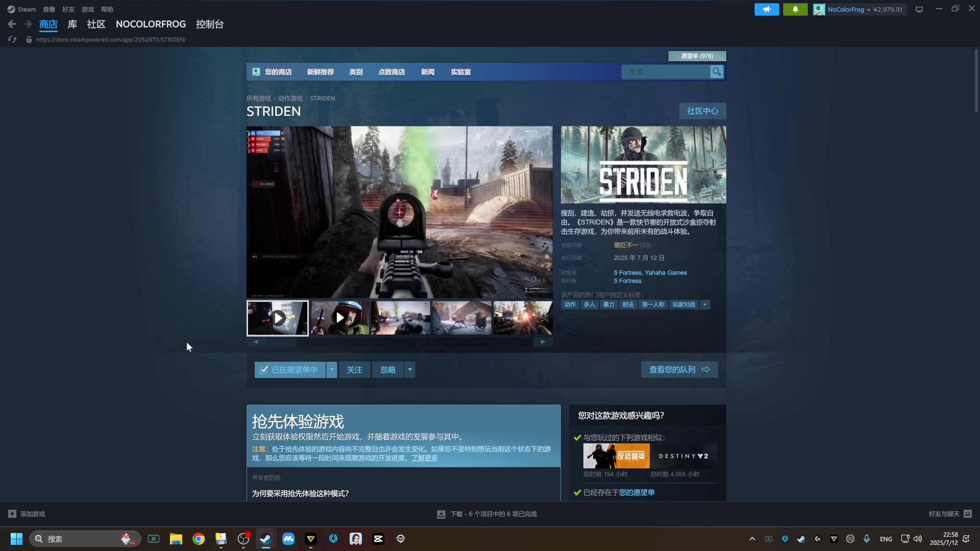Click the Steam taskbar icon
Screen dimensions: 980x551
[x=265, y=539]
